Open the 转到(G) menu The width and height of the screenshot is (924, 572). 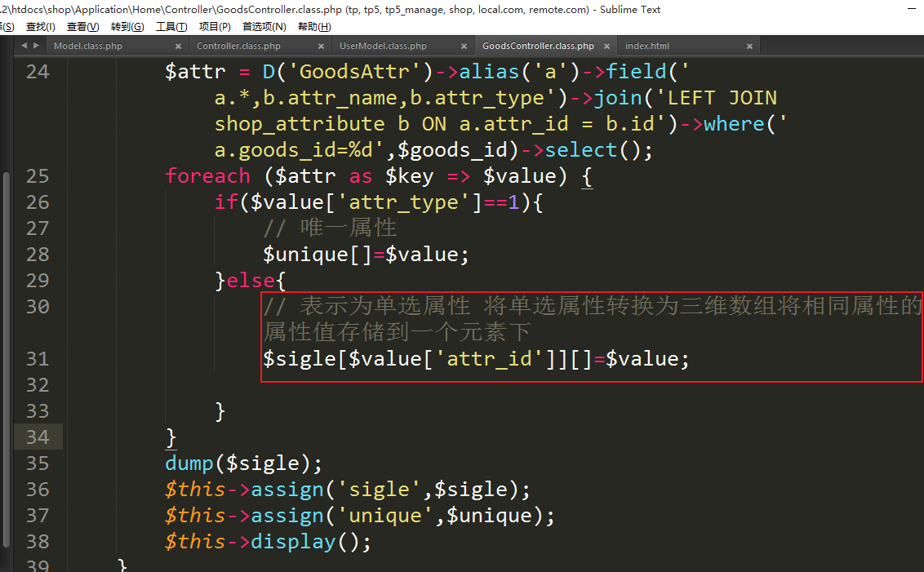127,27
